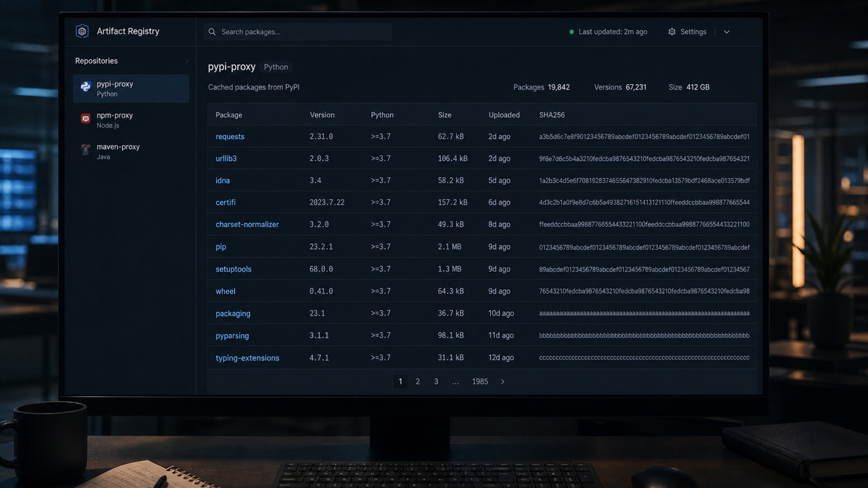This screenshot has width=868, height=488.
Task: Click the typing-extensions uploaded 12d ago
Action: pyautogui.click(x=501, y=357)
